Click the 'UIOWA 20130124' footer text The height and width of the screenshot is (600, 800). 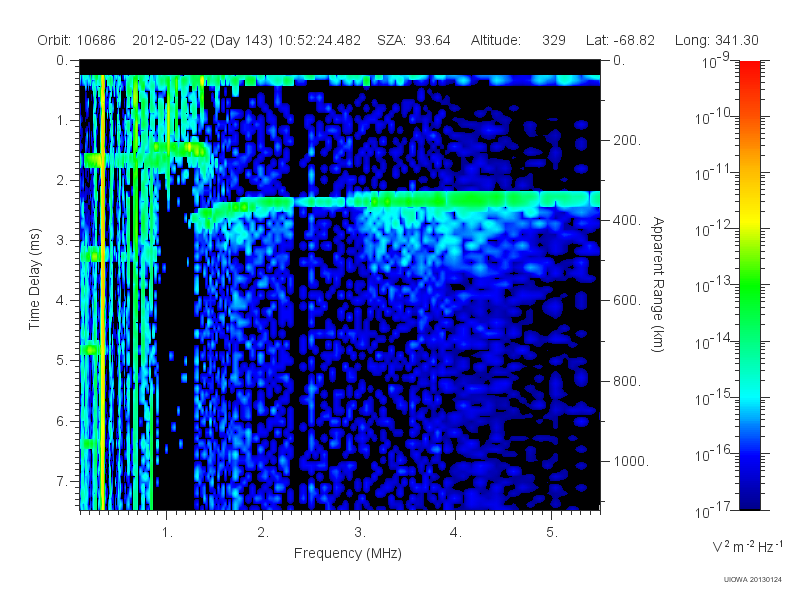(753, 579)
